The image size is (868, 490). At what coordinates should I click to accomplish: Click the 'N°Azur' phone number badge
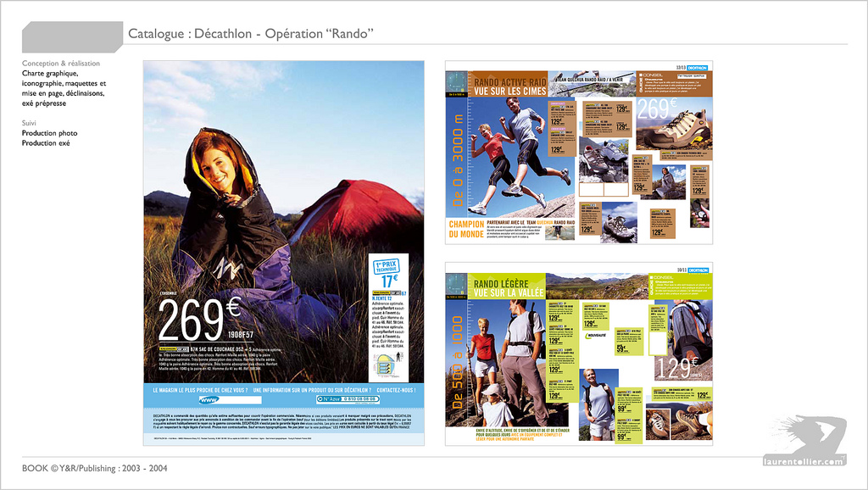[348, 398]
